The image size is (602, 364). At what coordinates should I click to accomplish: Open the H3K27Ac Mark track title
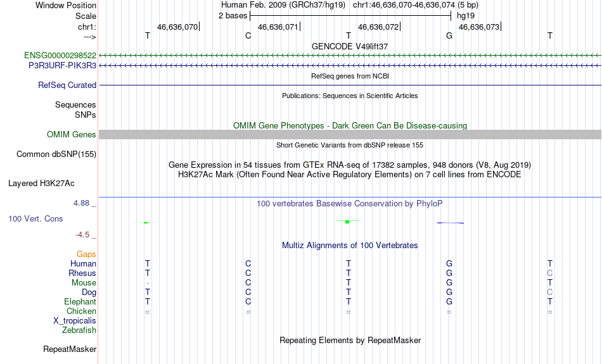pyautogui.click(x=350, y=175)
